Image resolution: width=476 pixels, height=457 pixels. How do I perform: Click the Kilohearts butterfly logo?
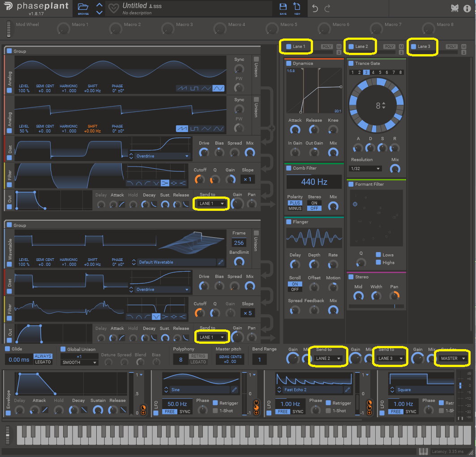click(455, 9)
